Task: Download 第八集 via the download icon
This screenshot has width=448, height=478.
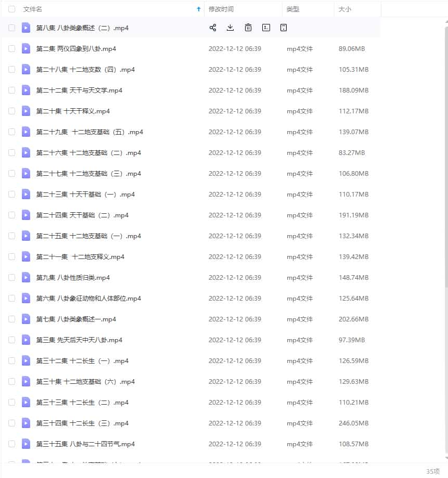Action: coord(230,28)
